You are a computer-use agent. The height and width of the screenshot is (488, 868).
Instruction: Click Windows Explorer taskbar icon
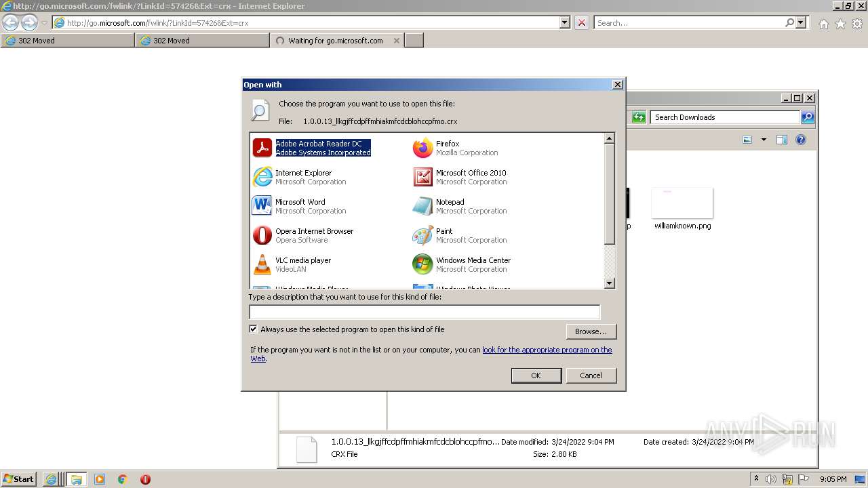pyautogui.click(x=76, y=479)
